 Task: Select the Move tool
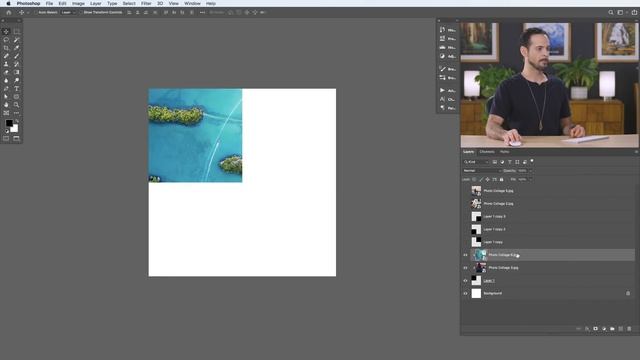pyautogui.click(x=6, y=31)
